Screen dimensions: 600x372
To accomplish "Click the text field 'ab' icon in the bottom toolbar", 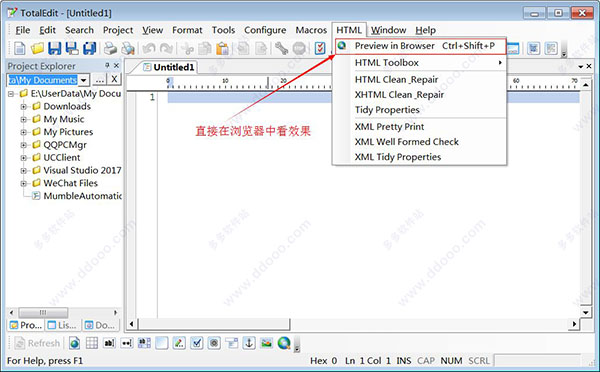I will [109, 343].
